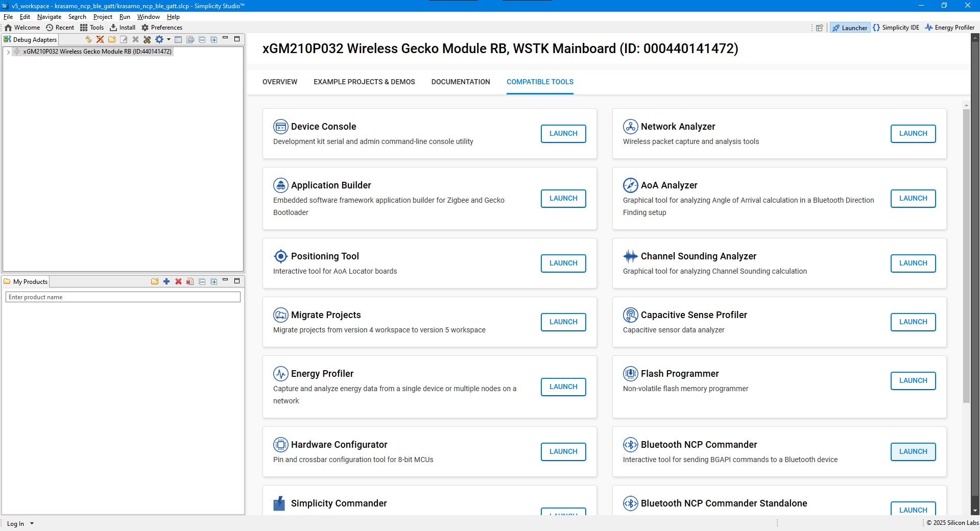This screenshot has height=531, width=980.
Task: Click the Simplicity Commander card icon
Action: (x=279, y=503)
